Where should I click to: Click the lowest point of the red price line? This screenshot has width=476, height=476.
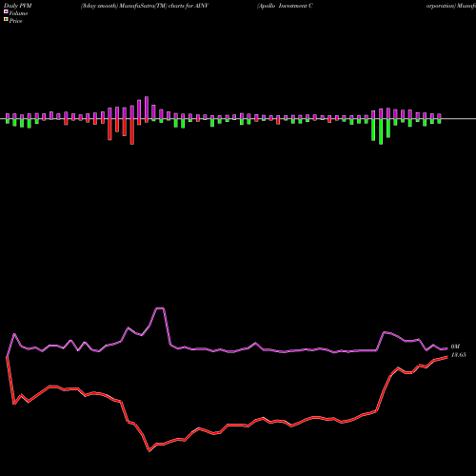click(x=149, y=450)
